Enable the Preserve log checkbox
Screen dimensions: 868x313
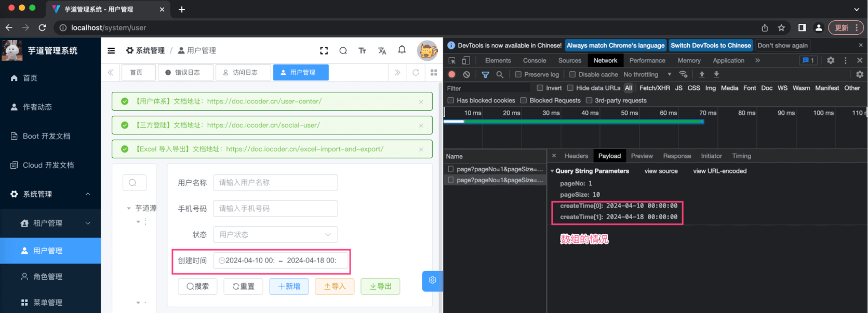pyautogui.click(x=518, y=75)
